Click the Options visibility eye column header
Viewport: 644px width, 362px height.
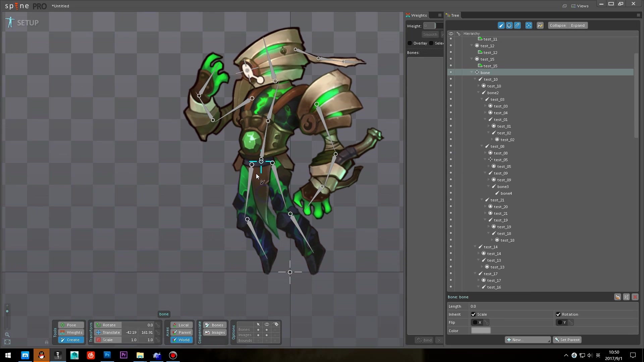pos(267,324)
